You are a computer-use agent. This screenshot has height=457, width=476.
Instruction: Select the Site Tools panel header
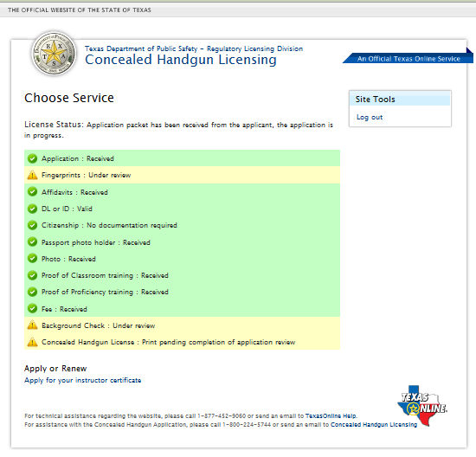pyautogui.click(x=400, y=100)
